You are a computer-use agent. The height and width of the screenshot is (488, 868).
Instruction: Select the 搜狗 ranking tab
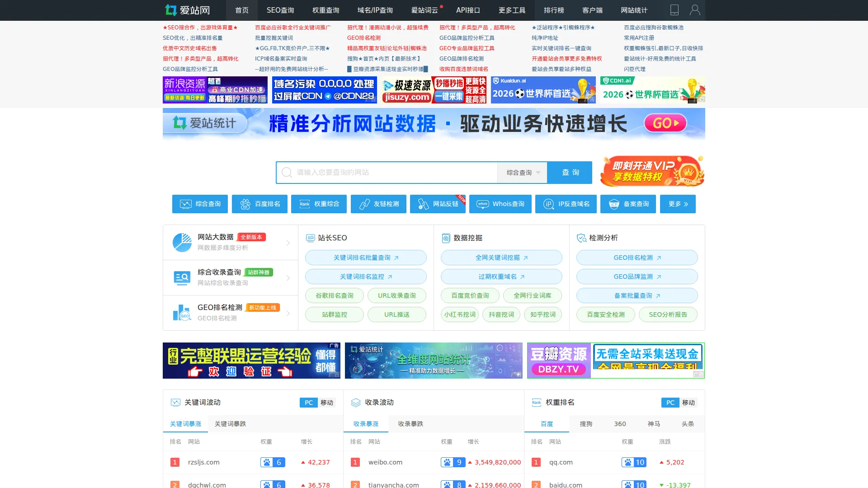click(x=586, y=424)
